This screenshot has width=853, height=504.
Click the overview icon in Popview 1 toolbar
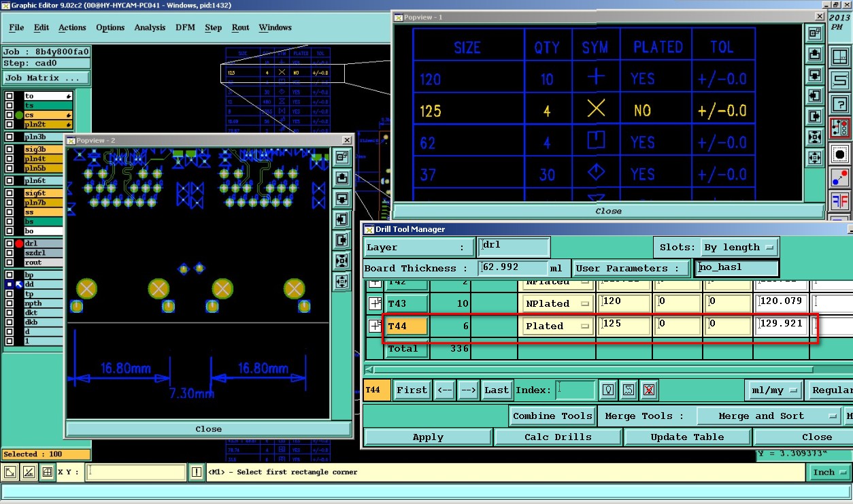pos(814,33)
